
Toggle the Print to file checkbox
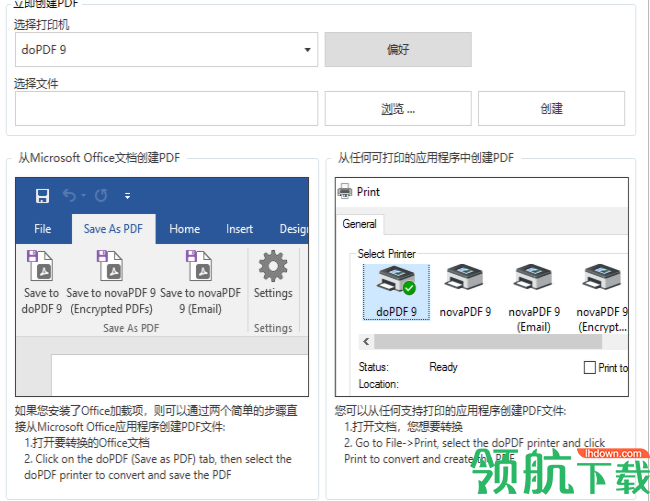[589, 367]
